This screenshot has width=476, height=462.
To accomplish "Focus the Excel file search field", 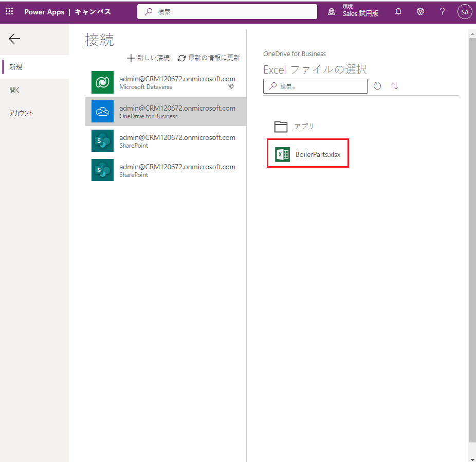I will [x=315, y=86].
